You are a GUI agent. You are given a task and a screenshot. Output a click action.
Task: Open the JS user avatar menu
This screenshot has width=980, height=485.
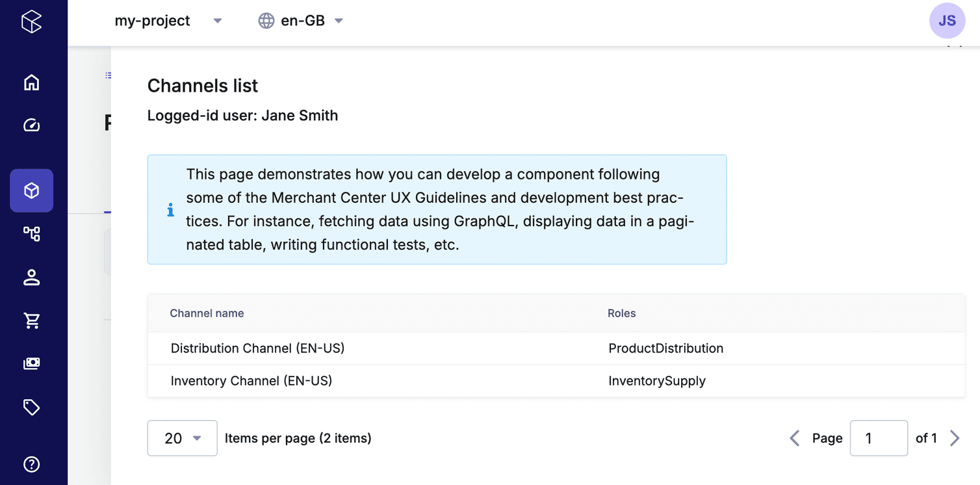point(947,21)
